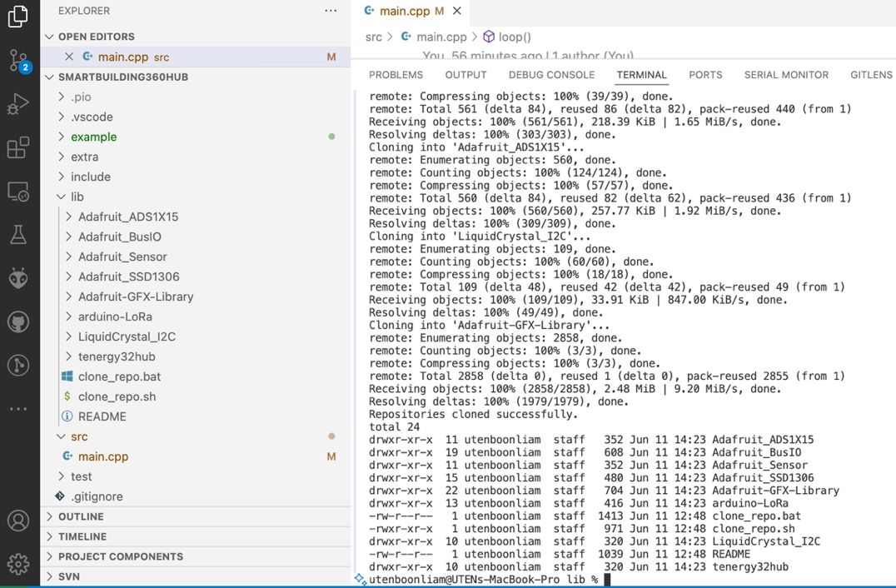Open the Extensions view
The image size is (896, 588).
(x=17, y=147)
